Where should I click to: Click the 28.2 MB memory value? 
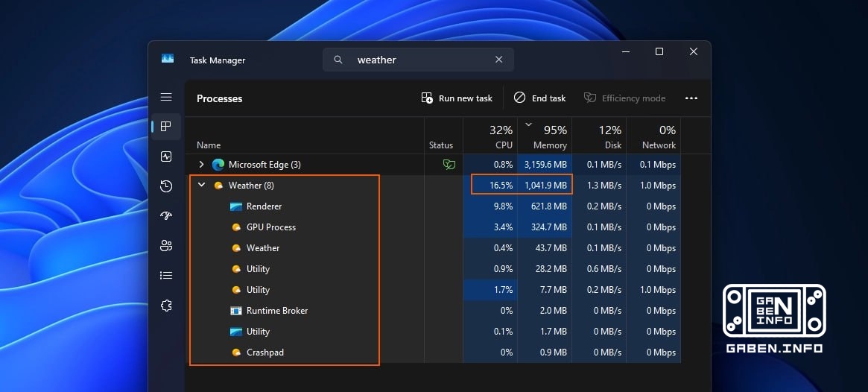pos(551,269)
